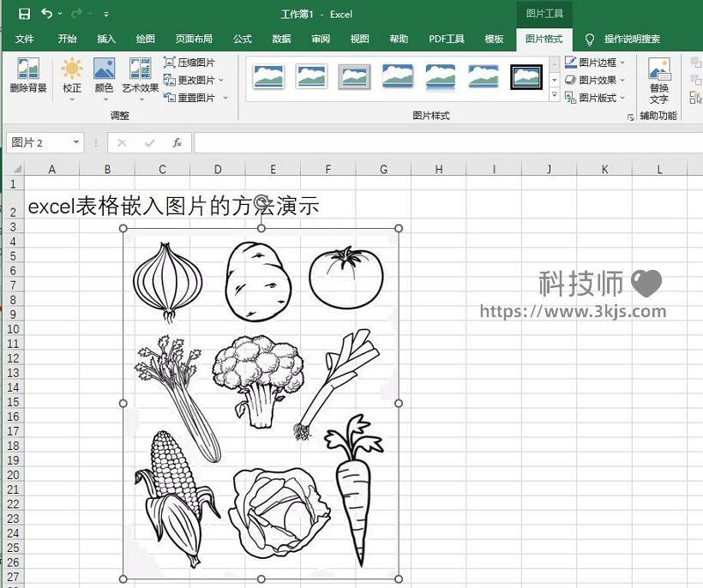This screenshot has width=703, height=588.
Task: Click the 替换文字 alt text icon
Action: [x=658, y=81]
